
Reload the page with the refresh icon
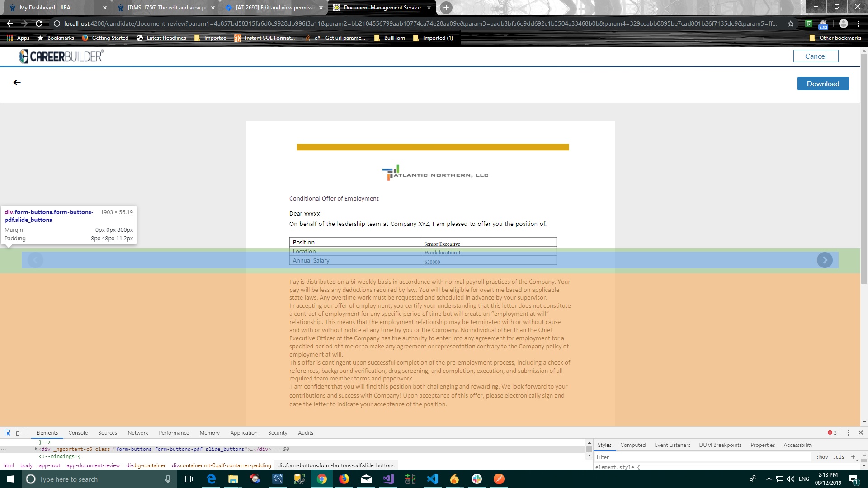39,23
